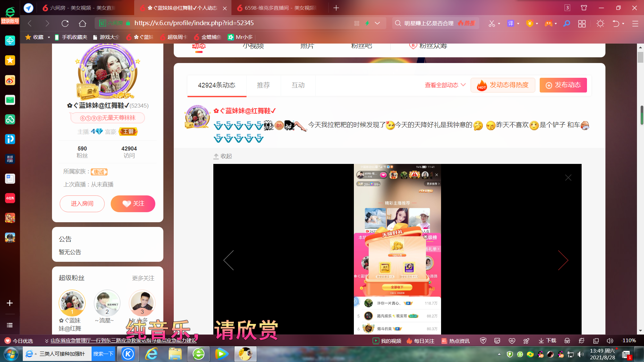Open 热点资讯 in status bar
Screen dimensions: 644x362
[x=455, y=341]
